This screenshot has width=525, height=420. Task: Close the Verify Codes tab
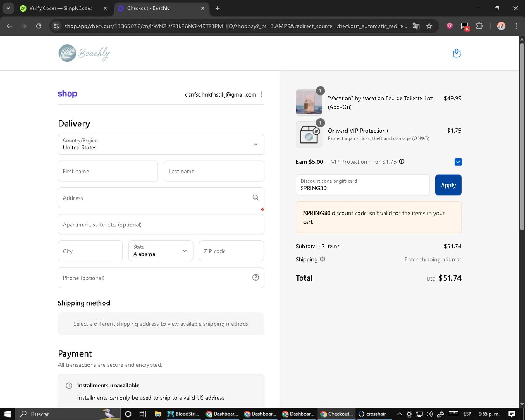(x=105, y=8)
